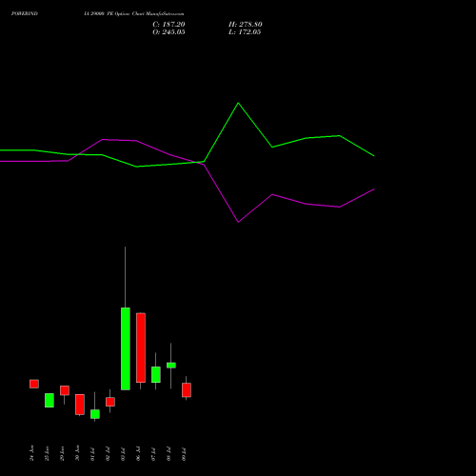Click the 03 Jul date label
Viewport: 476px width, 476px height.
point(123,454)
